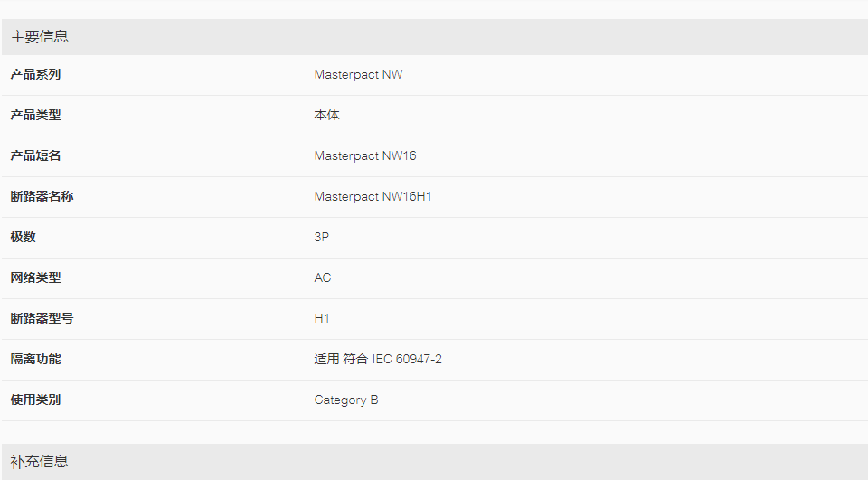The width and height of the screenshot is (868, 480).
Task: Select the 产品系列 row label
Action: tap(35, 75)
